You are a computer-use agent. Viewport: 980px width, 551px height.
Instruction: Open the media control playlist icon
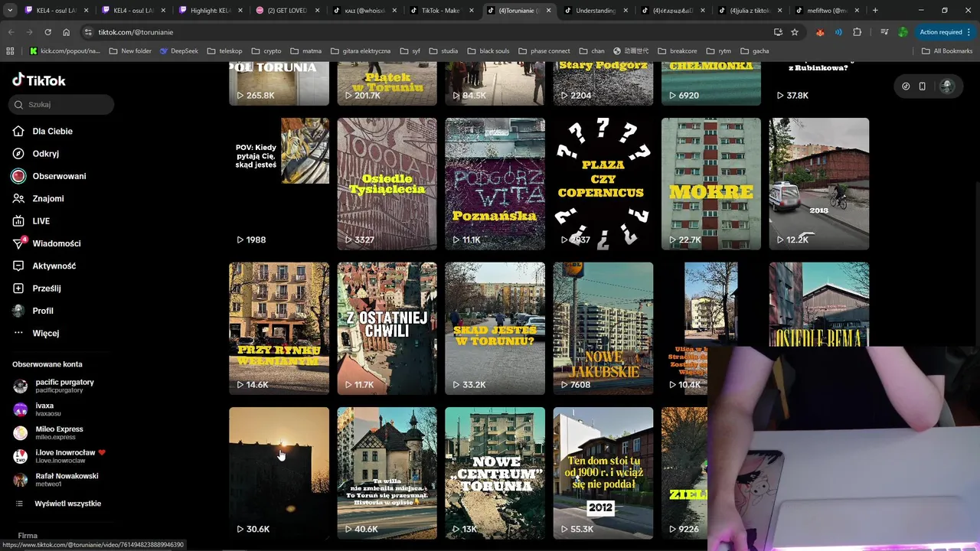coord(884,32)
